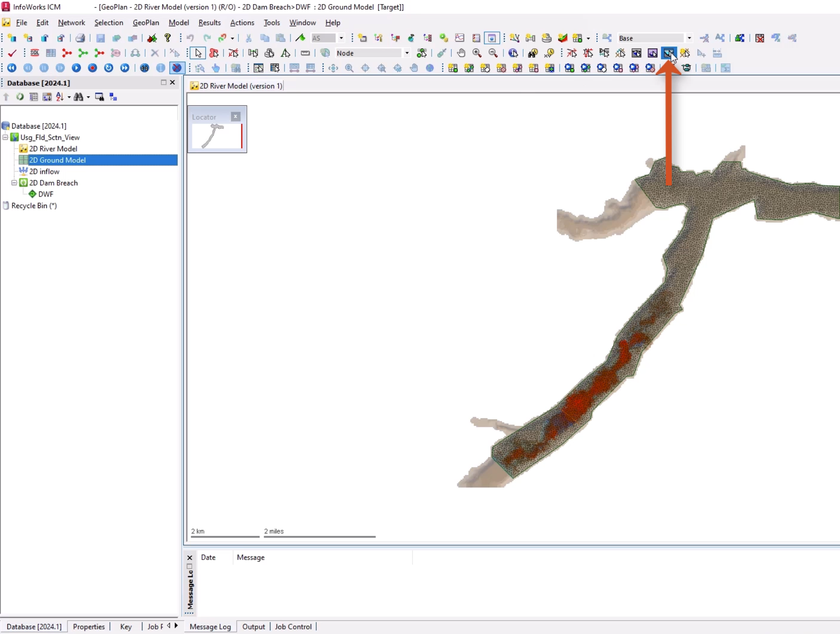
Task: Open the Network menu
Action: pos(71,23)
